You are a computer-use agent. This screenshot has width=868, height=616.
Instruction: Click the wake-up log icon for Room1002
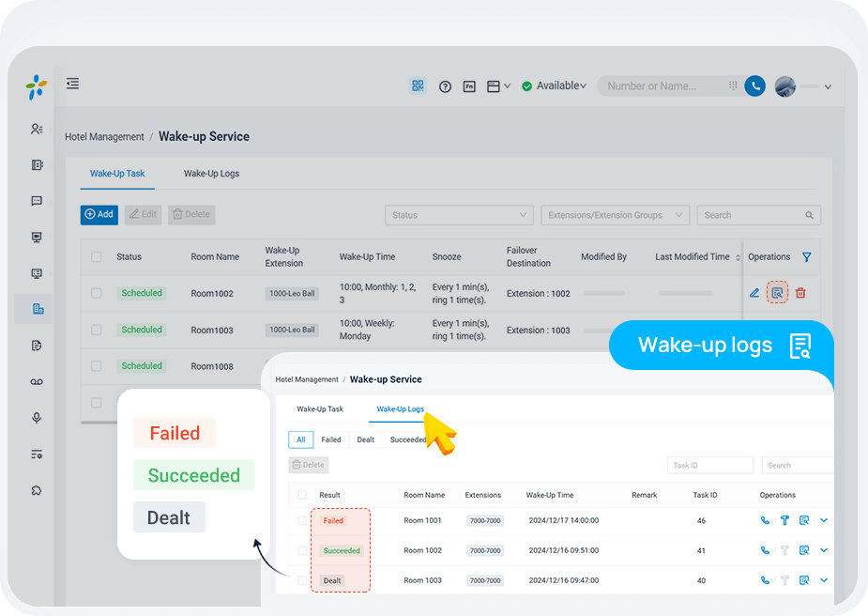(x=777, y=292)
